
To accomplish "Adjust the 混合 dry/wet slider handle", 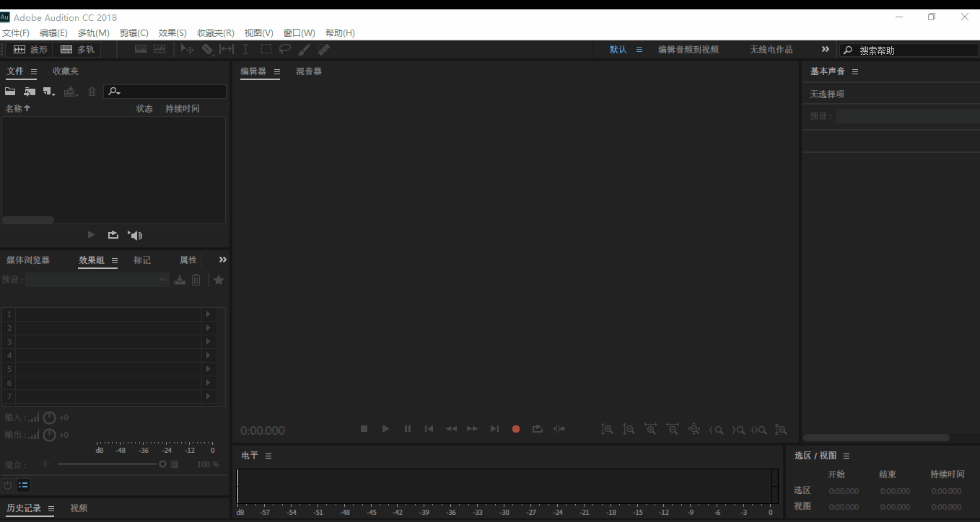I will (x=163, y=464).
